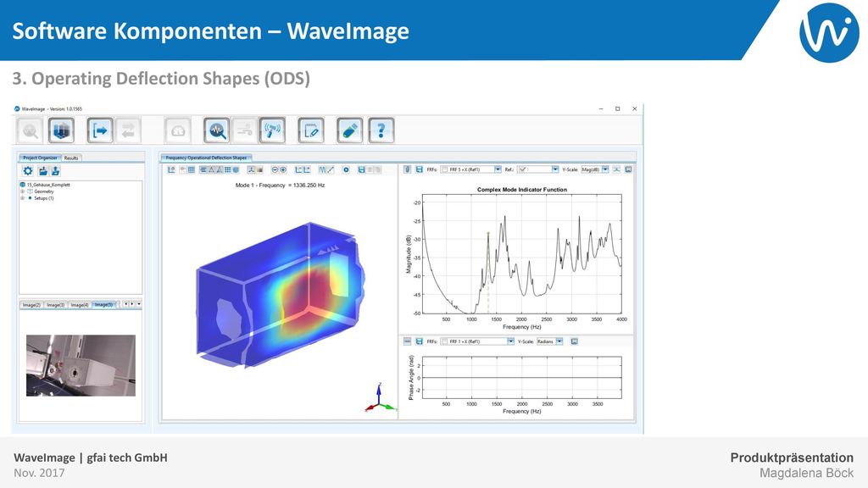Minimize the WaveImage window
Screen dimensions: 868x488
point(601,109)
